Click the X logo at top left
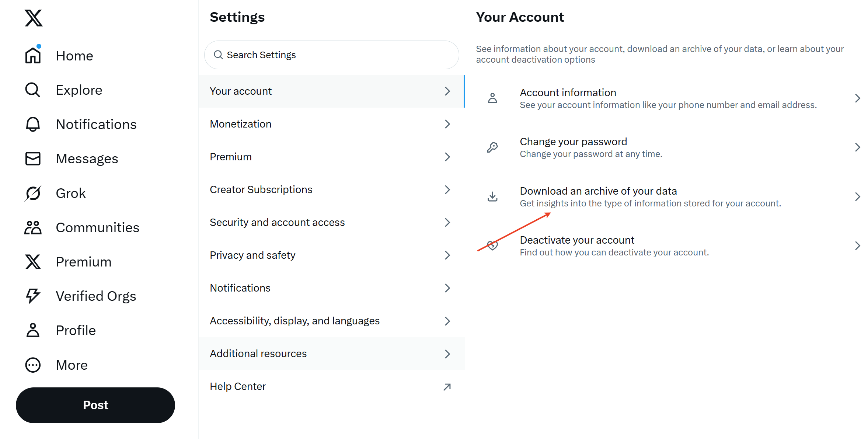The width and height of the screenshot is (868, 439). pos(34,18)
